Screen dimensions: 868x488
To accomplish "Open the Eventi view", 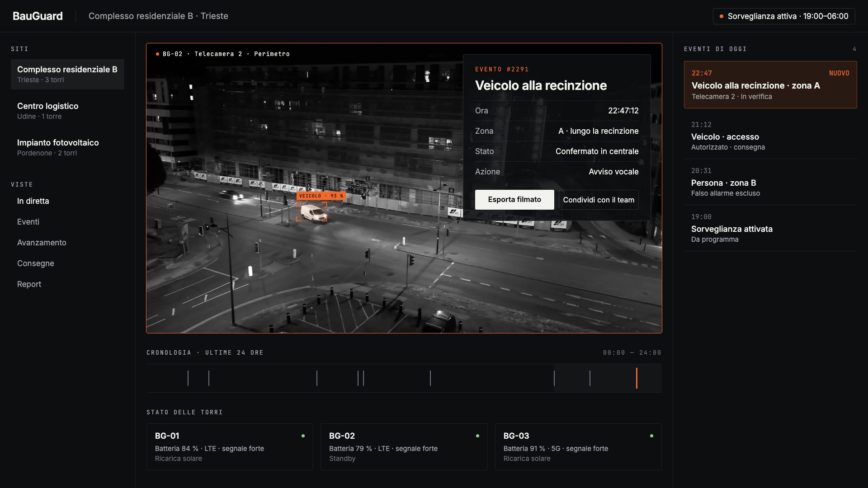I will pos(28,222).
